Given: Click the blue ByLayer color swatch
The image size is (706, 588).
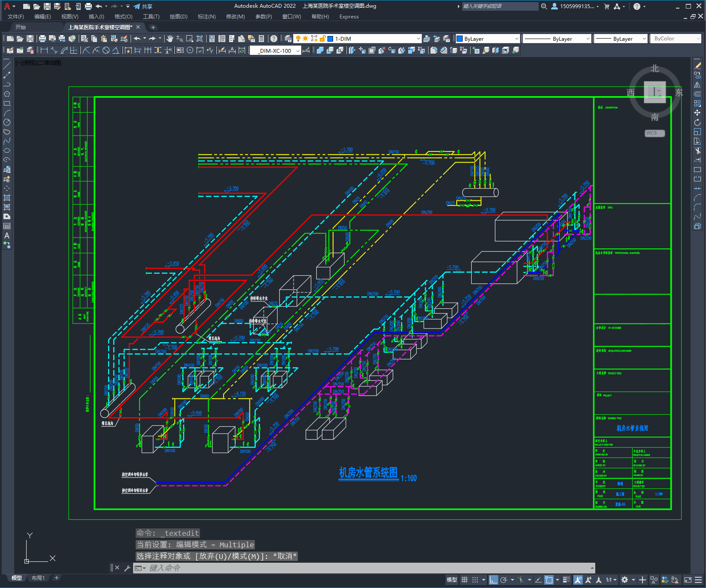Looking at the screenshot, I should (460, 39).
